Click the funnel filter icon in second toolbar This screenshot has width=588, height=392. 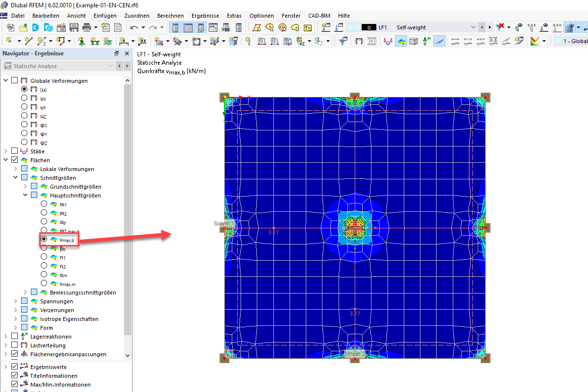pyautogui.click(x=343, y=42)
